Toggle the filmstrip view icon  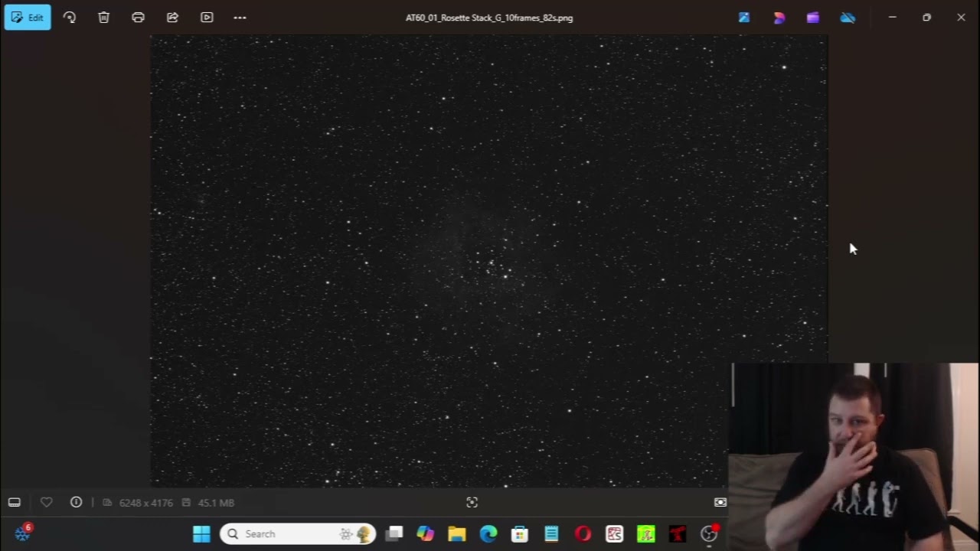point(15,503)
